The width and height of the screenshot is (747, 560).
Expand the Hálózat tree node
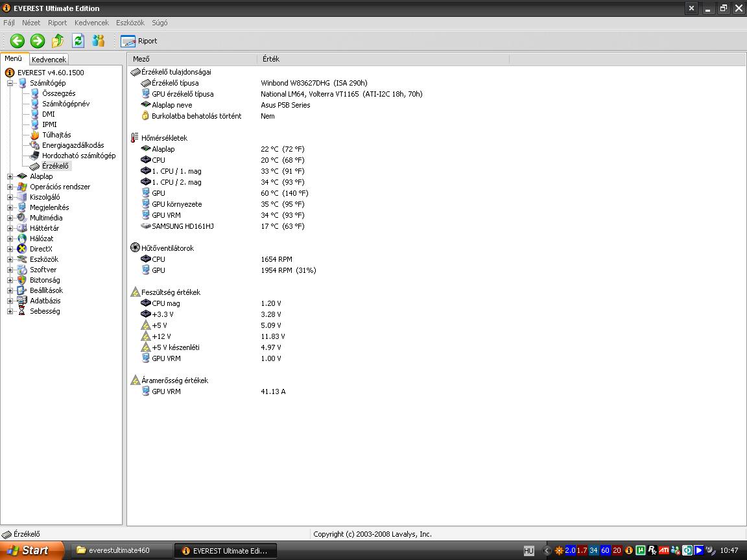click(x=10, y=239)
